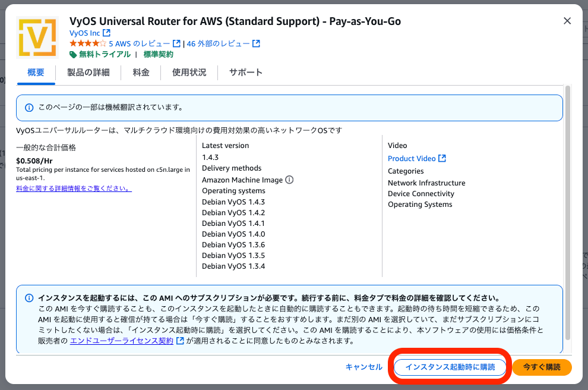Image resolution: width=588 pixels, height=390 pixels.
Task: Click the star rating icons
Action: tap(88, 43)
